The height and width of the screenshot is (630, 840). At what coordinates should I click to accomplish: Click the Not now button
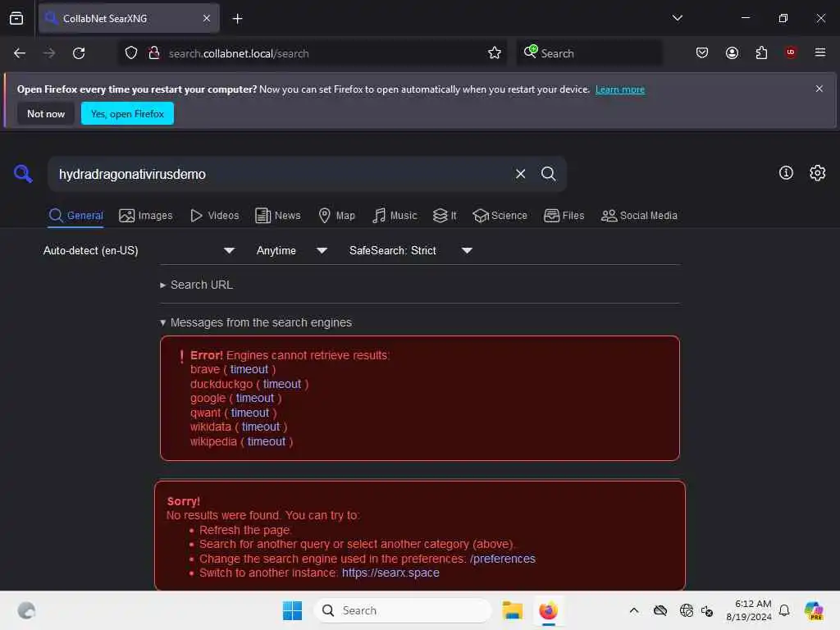(x=46, y=113)
